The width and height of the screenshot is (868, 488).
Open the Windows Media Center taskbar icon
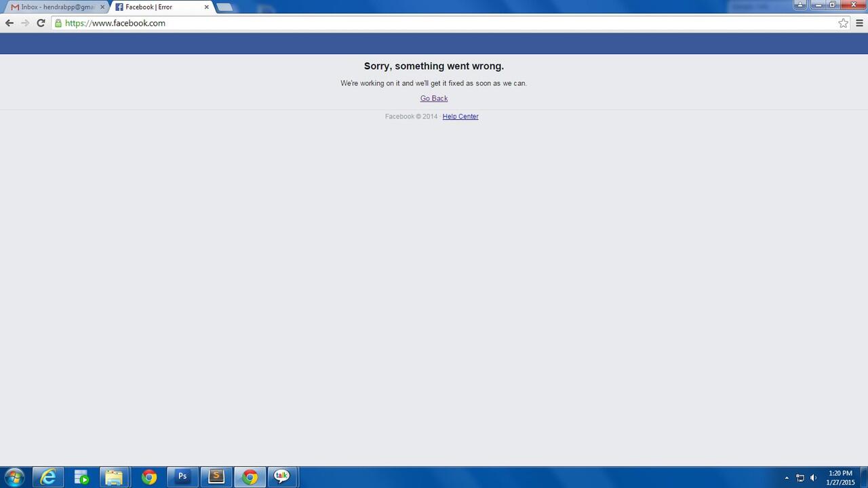[82, 477]
